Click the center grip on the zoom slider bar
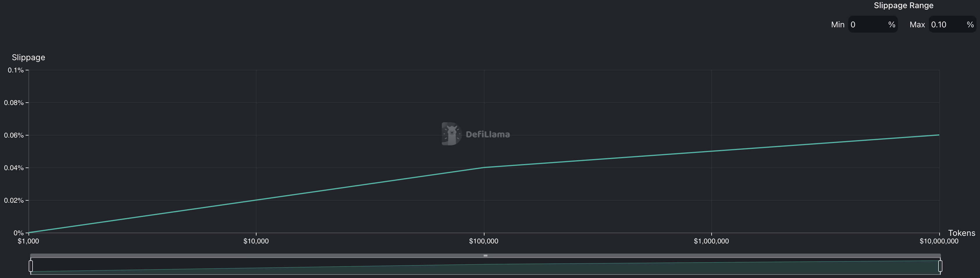This screenshot has width=980, height=278. pos(485,256)
